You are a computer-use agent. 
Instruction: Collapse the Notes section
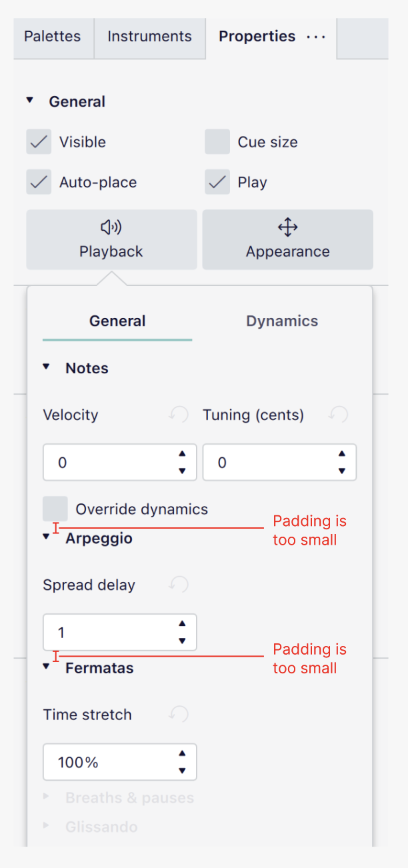[45, 366]
